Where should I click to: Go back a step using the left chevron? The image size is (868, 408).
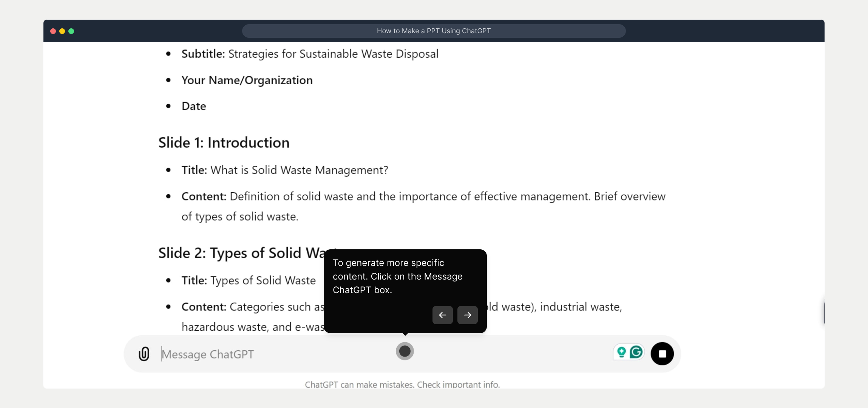pos(443,315)
